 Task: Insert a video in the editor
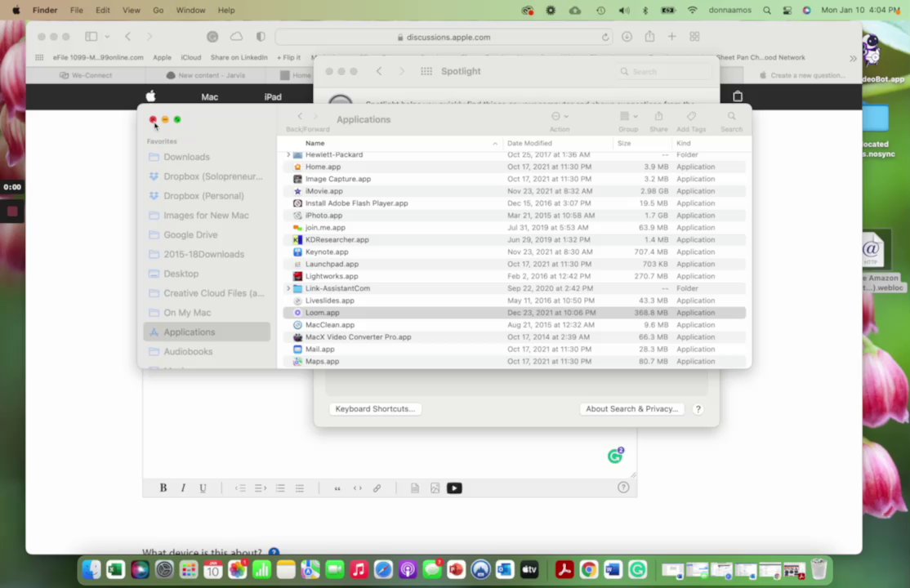coord(454,488)
